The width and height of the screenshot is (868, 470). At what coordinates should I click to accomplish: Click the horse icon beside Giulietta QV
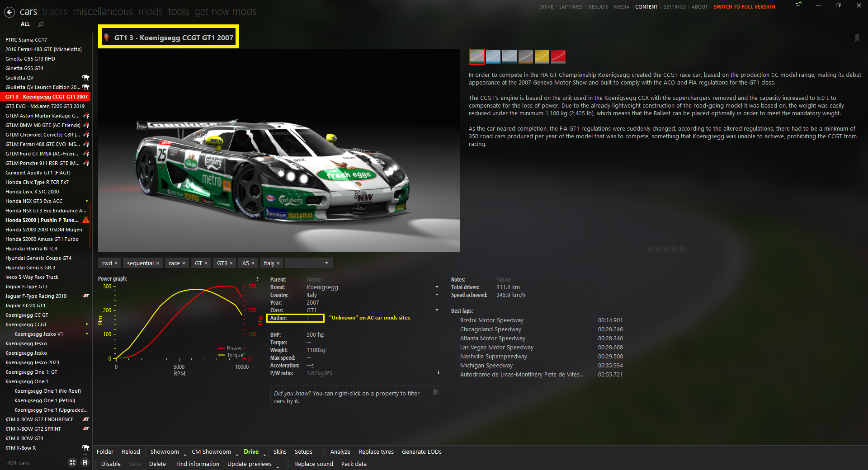tap(86, 78)
